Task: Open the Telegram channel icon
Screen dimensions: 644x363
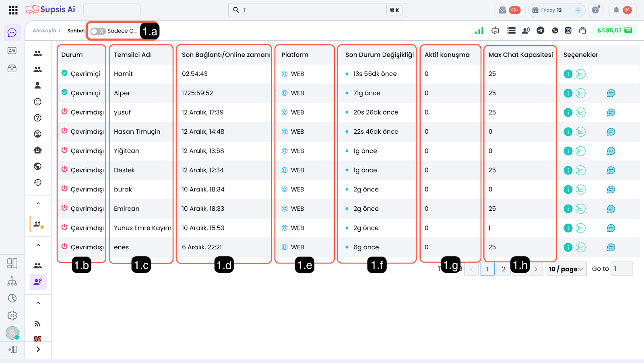Action: (x=541, y=31)
